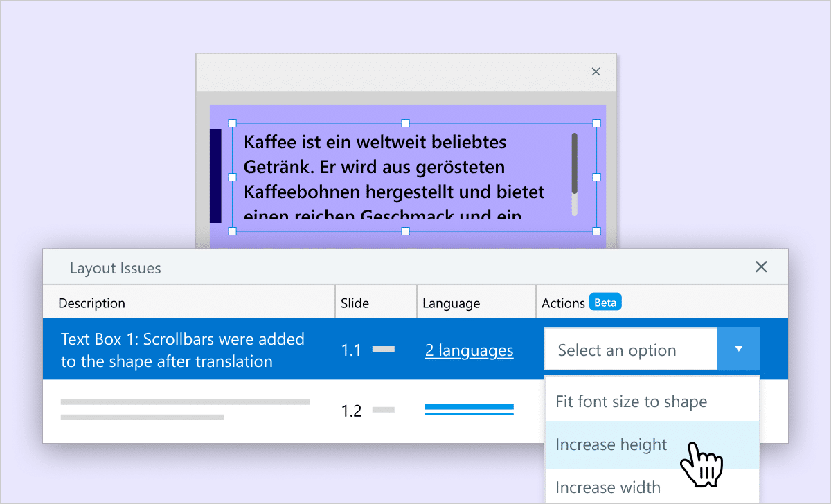This screenshot has height=504, width=831.
Task: Click the Select an option field
Action: [631, 350]
